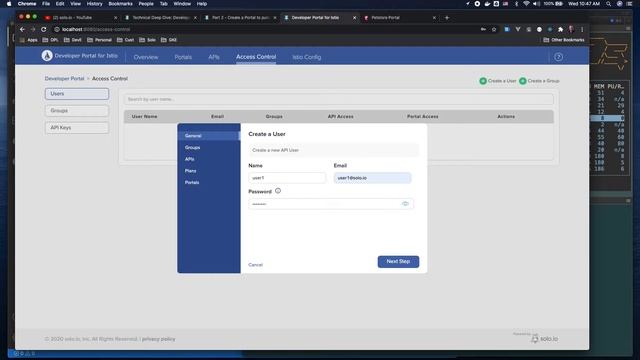The width and height of the screenshot is (640, 360).
Task: Toggle password visibility eye icon
Action: [405, 204]
